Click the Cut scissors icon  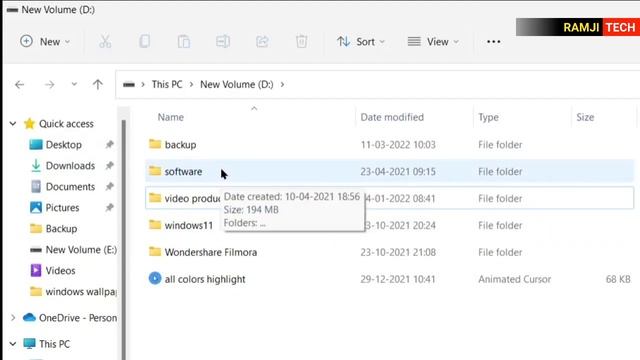point(105,42)
